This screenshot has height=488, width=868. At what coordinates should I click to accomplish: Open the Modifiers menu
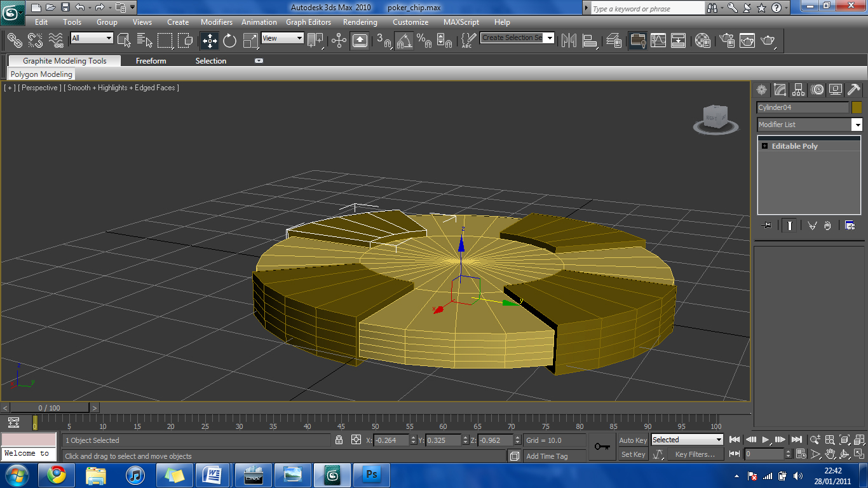pyautogui.click(x=217, y=22)
